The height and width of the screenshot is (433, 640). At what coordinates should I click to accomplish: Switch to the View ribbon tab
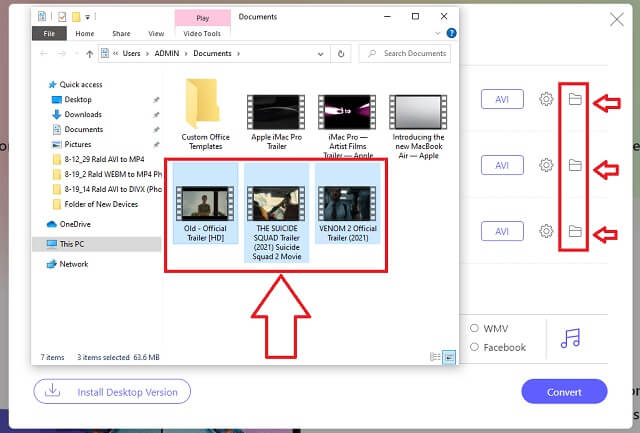pyautogui.click(x=156, y=33)
